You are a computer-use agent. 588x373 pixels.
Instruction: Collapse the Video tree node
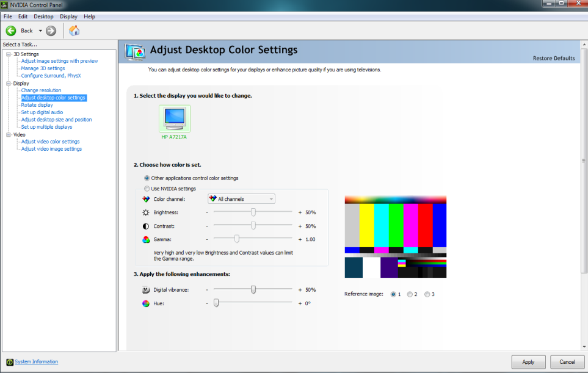click(9, 134)
